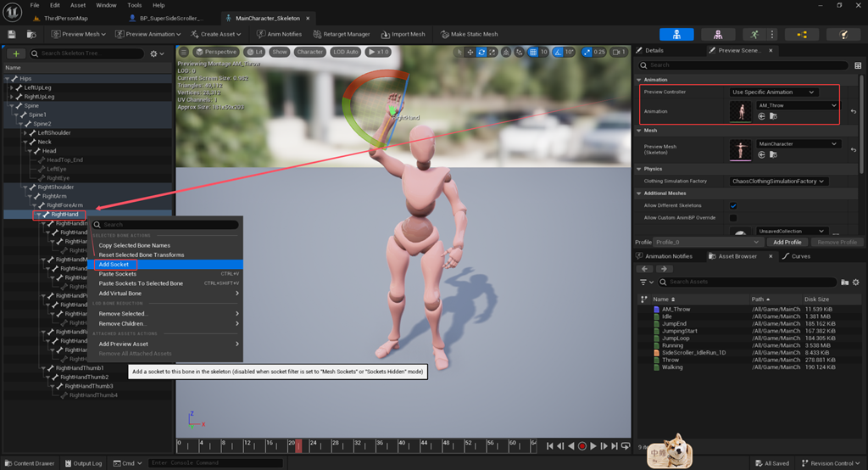This screenshot has width=868, height=470.
Task: Open viewport hamburger options menu
Action: pos(183,52)
